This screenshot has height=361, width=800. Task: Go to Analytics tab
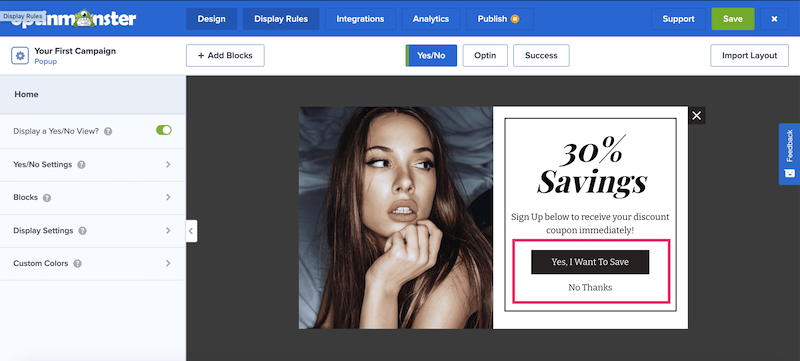pyautogui.click(x=431, y=19)
